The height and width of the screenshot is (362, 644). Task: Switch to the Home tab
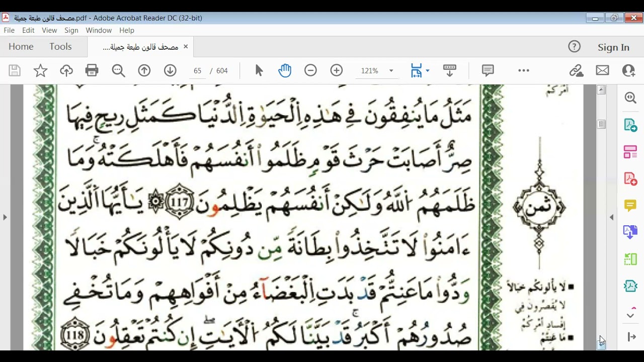point(21,47)
